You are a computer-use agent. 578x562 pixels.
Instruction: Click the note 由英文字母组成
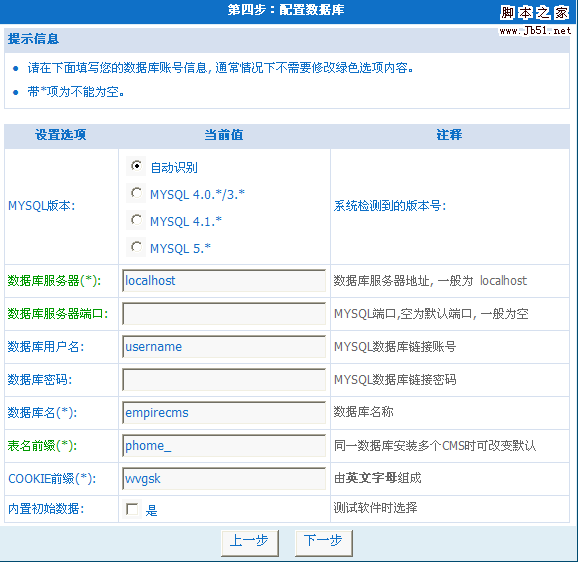point(377,478)
